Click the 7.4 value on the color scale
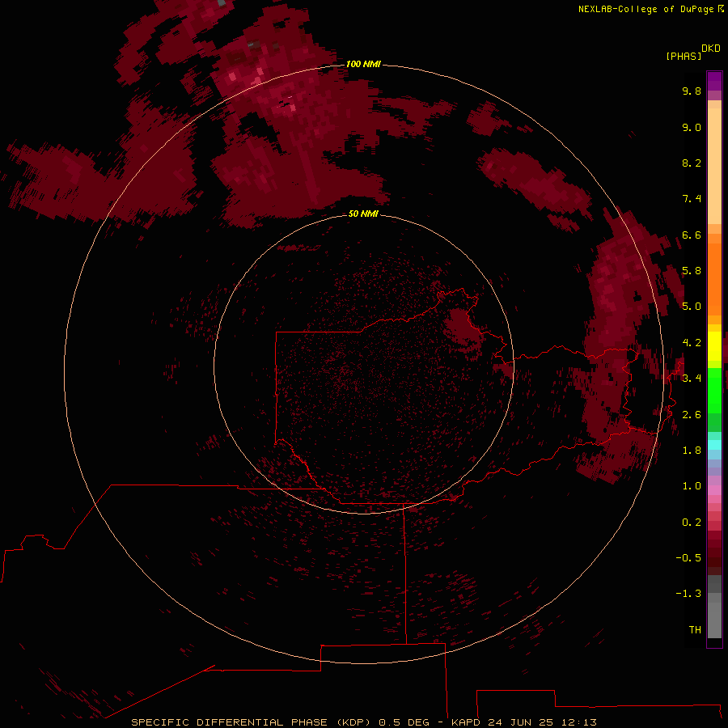Image resolution: width=728 pixels, height=728 pixels. point(692,199)
